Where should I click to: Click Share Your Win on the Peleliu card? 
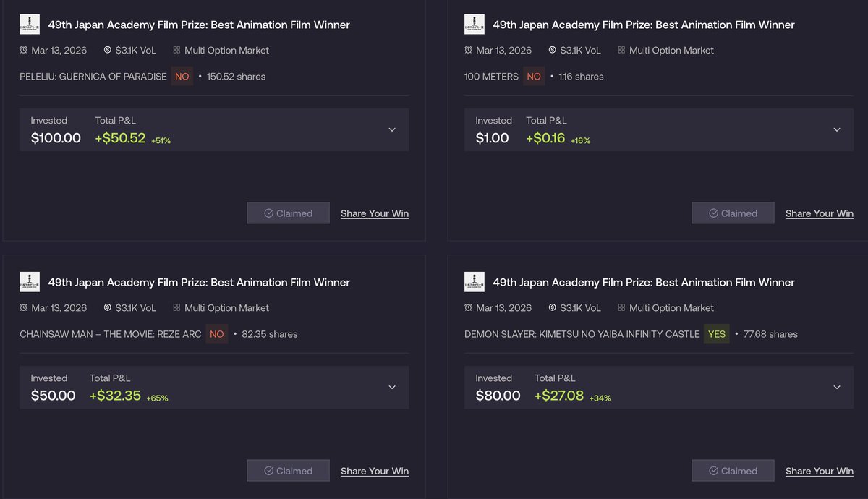(375, 213)
